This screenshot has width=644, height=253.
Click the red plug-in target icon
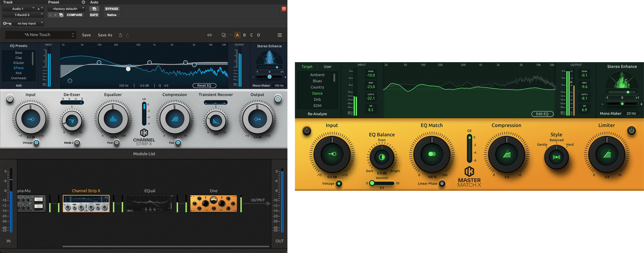(284, 8)
